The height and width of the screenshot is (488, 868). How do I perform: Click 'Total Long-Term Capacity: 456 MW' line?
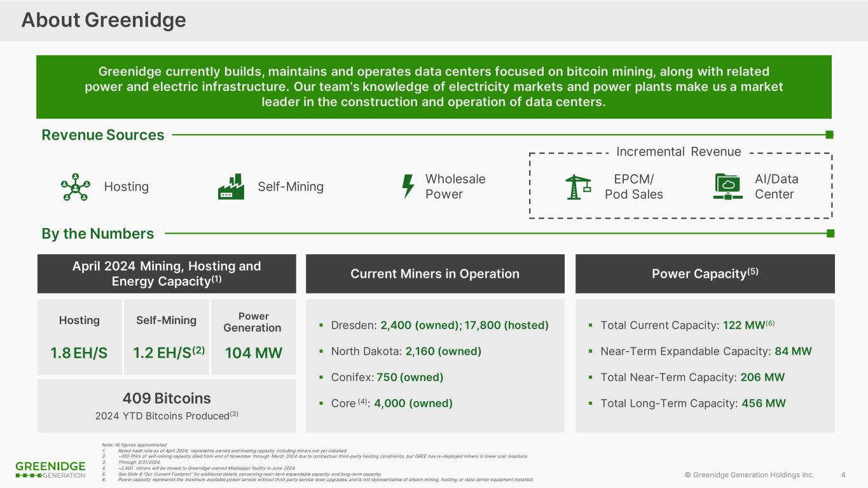point(687,403)
